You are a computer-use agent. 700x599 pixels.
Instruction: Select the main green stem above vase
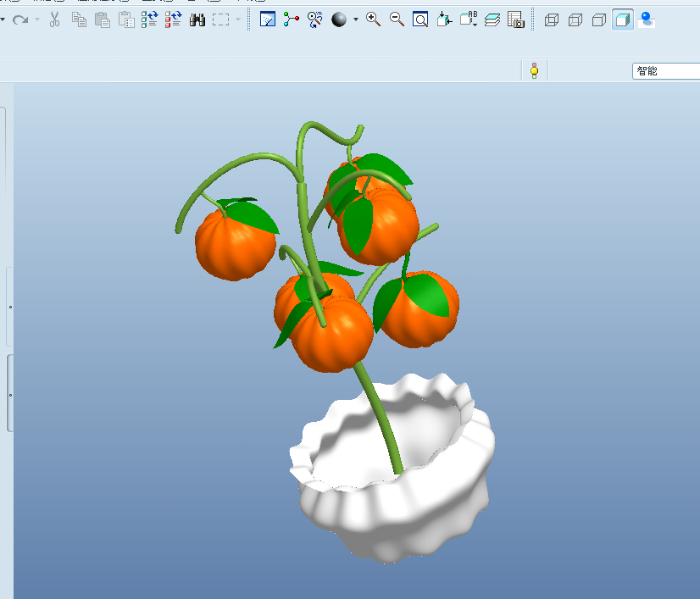pos(380,419)
